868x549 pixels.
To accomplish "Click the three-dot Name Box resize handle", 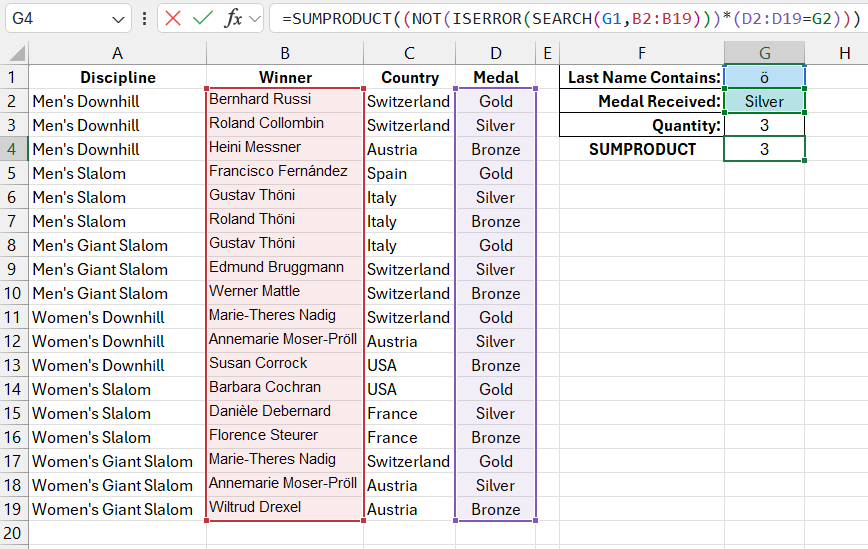I will pos(146,19).
